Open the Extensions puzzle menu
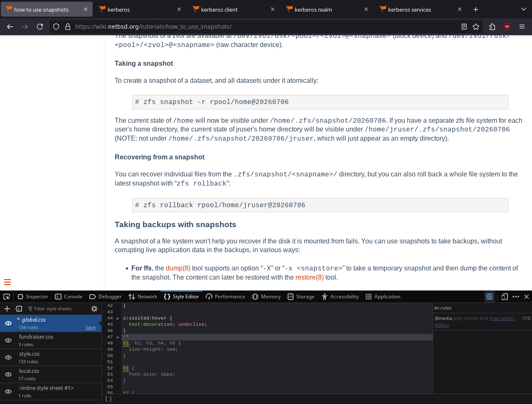 coord(492,27)
